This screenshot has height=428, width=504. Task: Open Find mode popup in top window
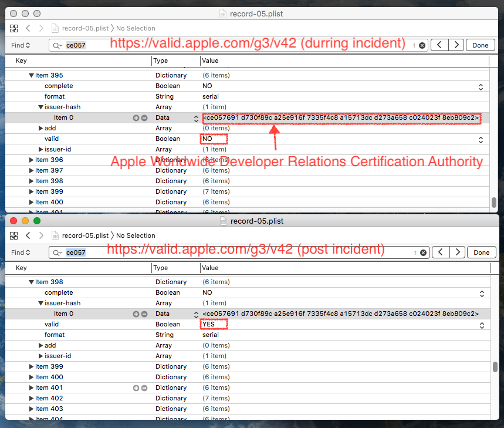[x=21, y=45]
